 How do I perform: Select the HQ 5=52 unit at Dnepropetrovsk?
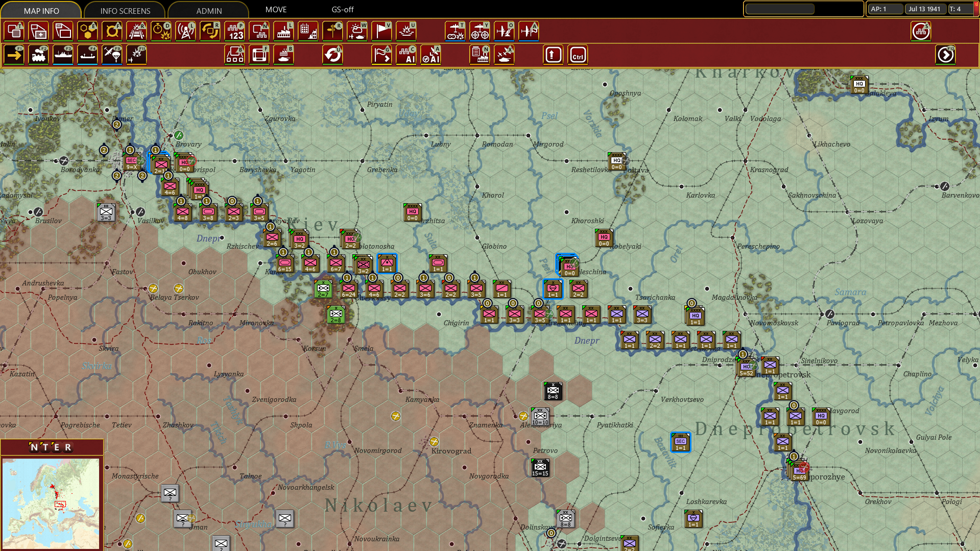[x=746, y=368]
